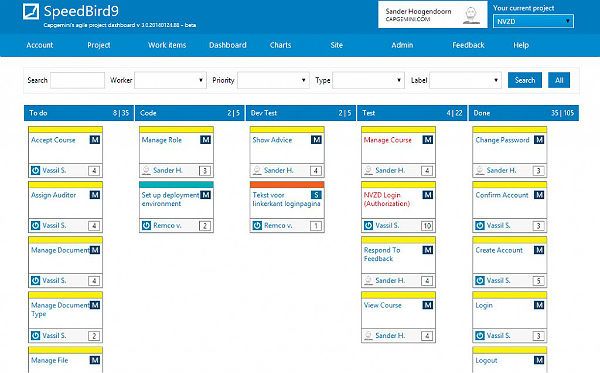This screenshot has height=373, width=600.
Task: Click the Search text input field
Action: click(x=77, y=80)
